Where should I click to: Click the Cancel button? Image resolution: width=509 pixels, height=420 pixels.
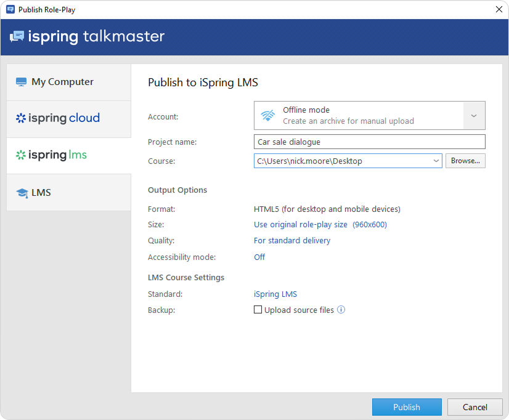pos(474,407)
